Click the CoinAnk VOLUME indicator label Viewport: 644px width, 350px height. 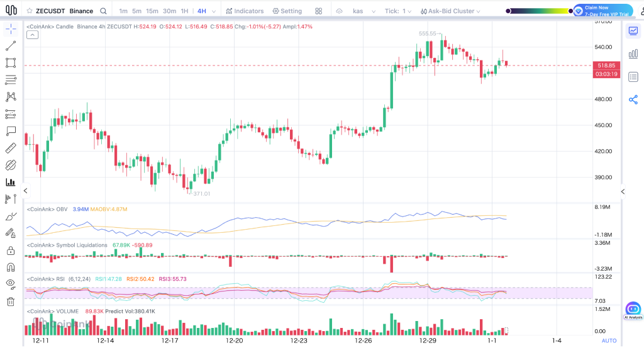[x=53, y=312]
